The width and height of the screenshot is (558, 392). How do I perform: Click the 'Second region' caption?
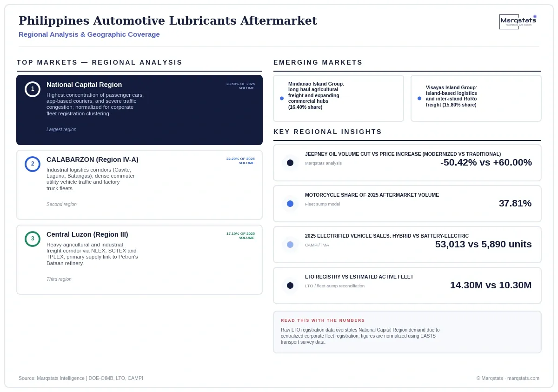pyautogui.click(x=61, y=205)
